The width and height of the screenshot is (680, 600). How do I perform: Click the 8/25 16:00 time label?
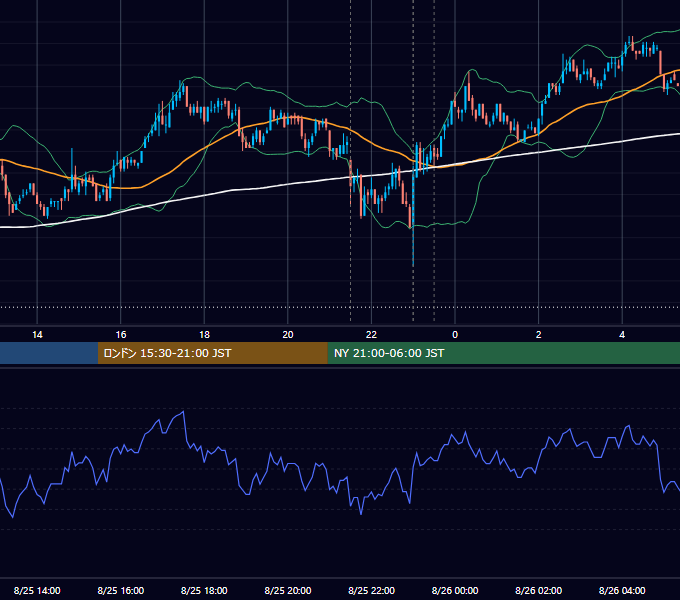click(x=121, y=590)
